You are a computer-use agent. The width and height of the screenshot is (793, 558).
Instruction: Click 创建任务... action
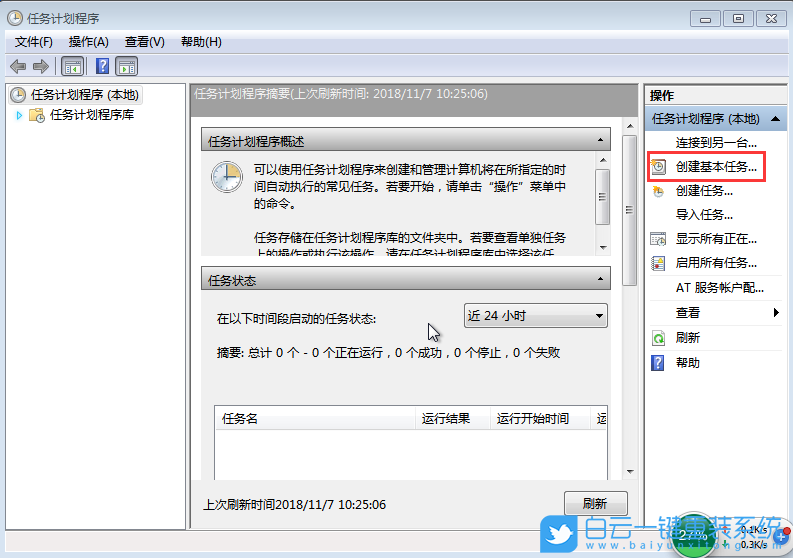point(704,191)
